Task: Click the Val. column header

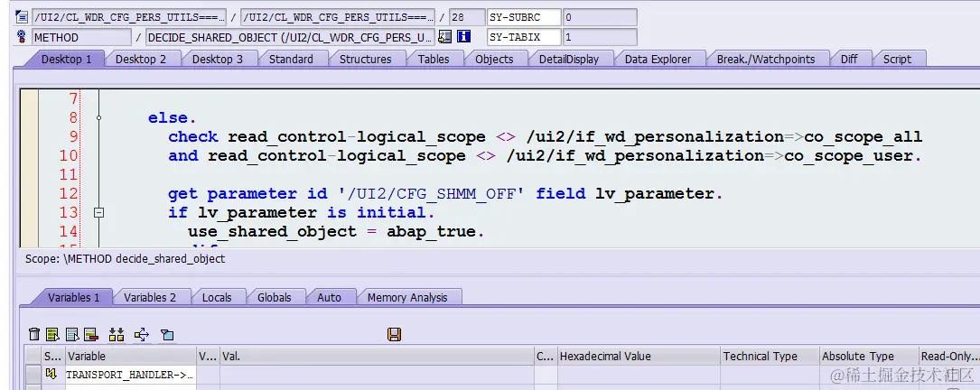Action: point(377,357)
